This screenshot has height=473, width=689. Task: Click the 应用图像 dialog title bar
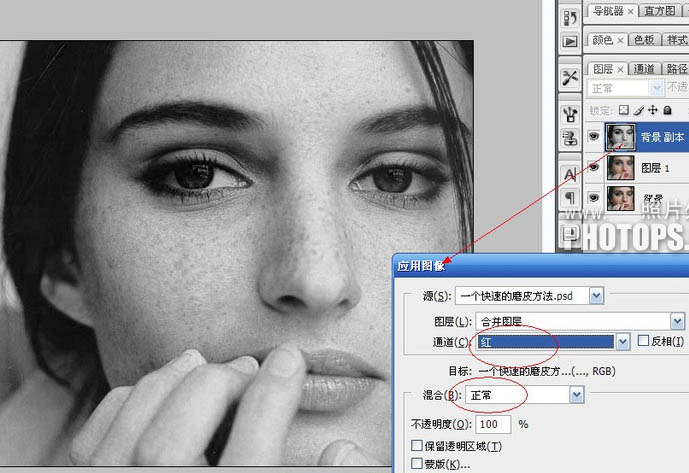coord(541,266)
